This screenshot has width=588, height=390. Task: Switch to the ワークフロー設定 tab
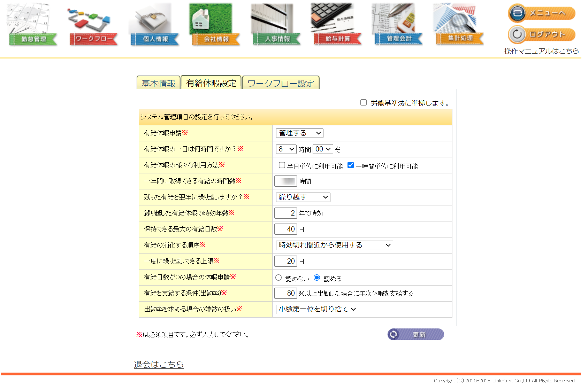(281, 83)
